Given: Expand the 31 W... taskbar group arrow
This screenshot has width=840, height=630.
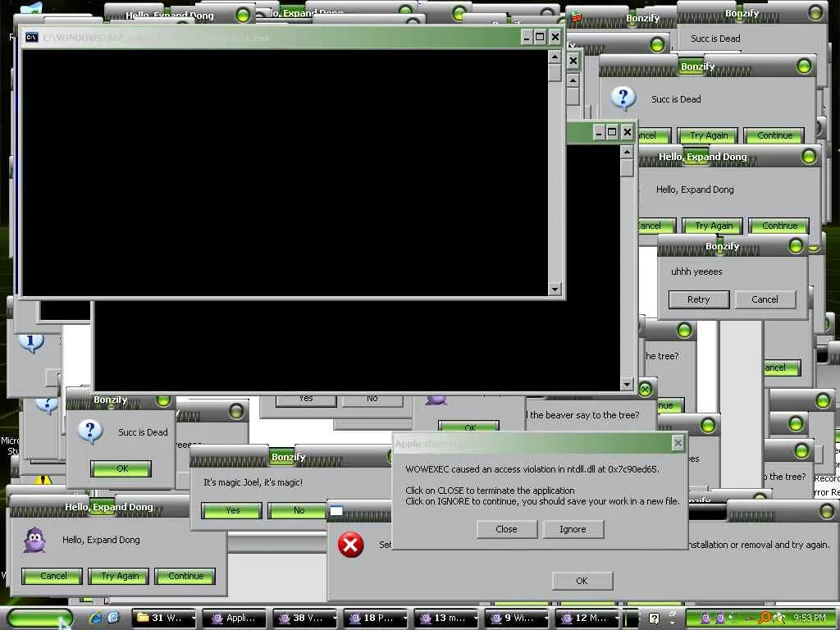Looking at the screenshot, I should coord(194,619).
